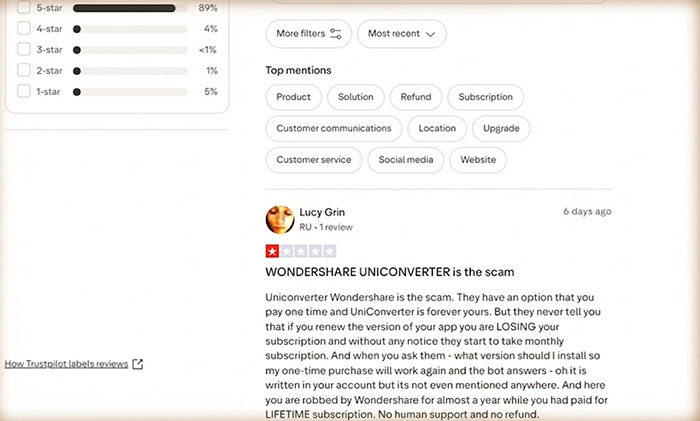
Task: Click the 1-star rating bar at 5%
Action: coord(130,92)
